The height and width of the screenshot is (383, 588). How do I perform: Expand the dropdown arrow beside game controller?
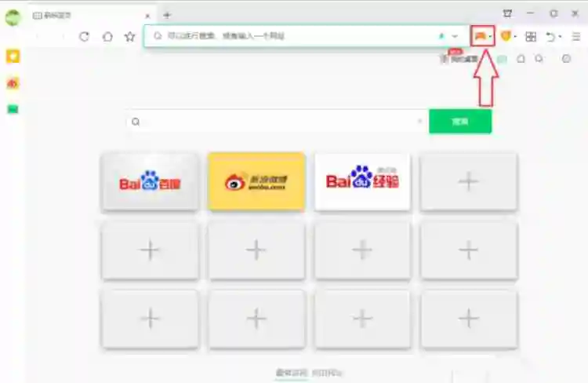tap(490, 37)
